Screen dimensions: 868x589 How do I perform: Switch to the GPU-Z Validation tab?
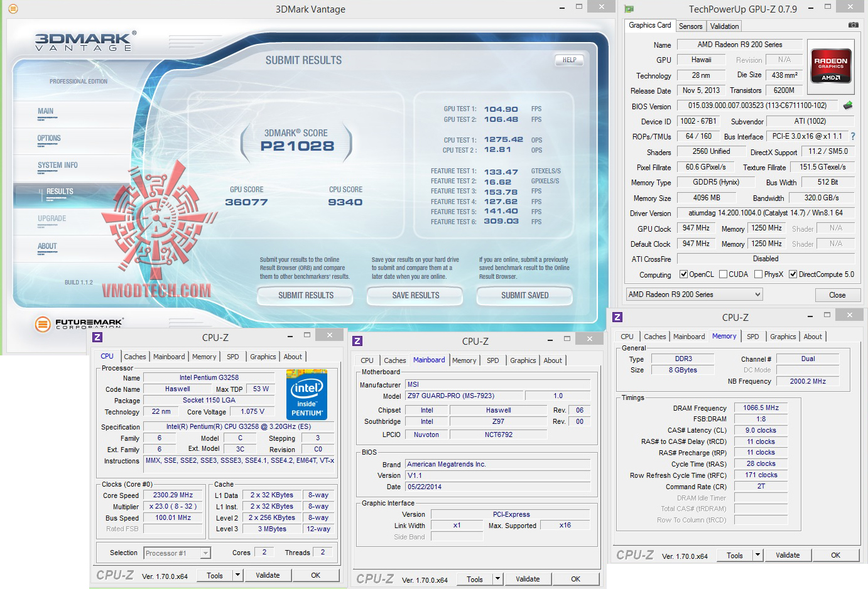coord(724,26)
